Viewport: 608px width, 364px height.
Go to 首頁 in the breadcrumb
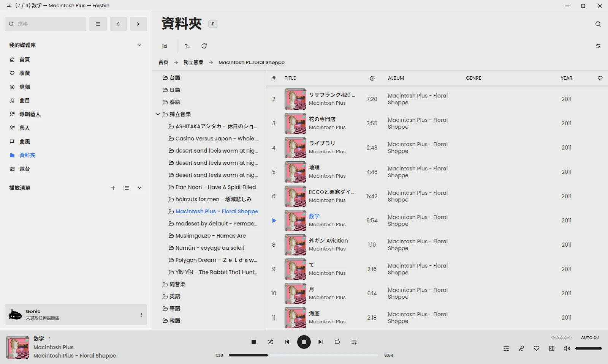[x=163, y=62]
